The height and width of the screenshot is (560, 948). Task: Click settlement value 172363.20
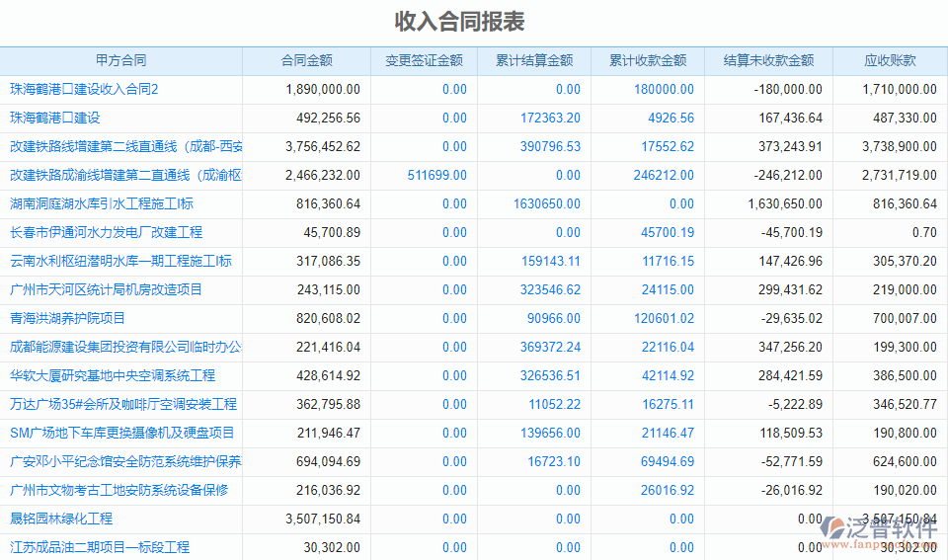coord(550,118)
